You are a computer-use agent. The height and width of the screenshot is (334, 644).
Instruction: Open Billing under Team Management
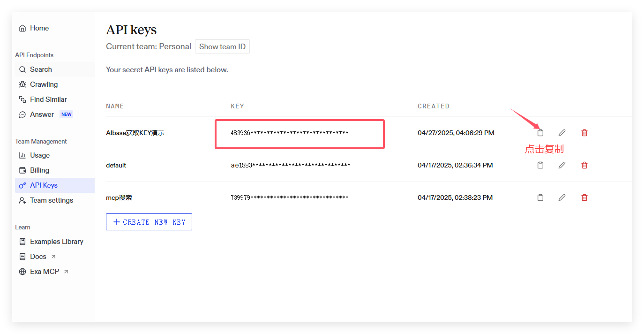point(39,170)
